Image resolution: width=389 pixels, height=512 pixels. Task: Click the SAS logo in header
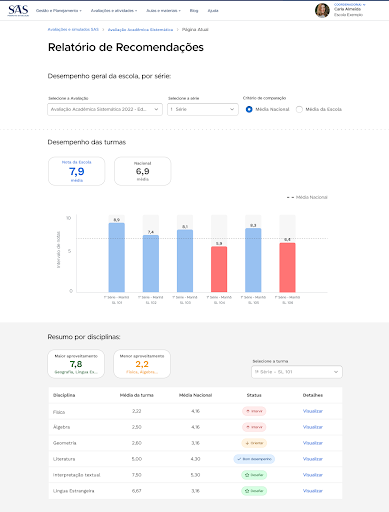[x=18, y=10]
